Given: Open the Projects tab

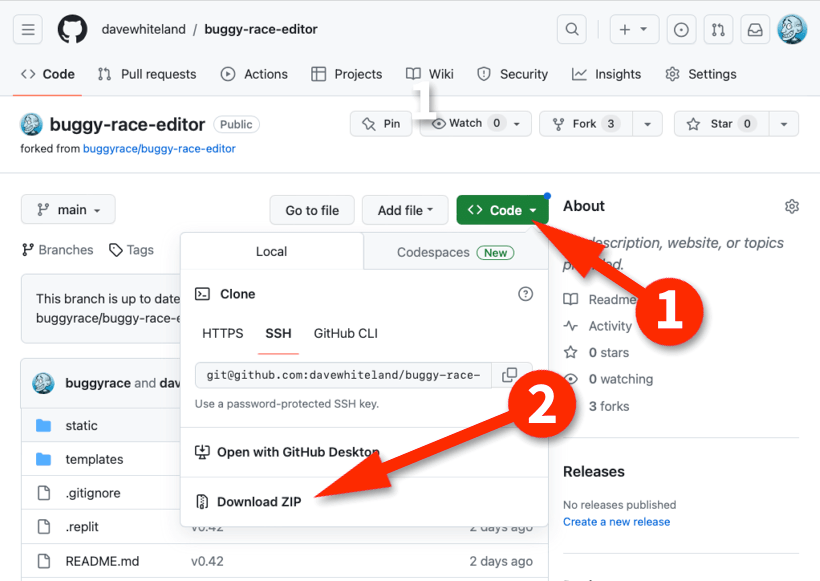Looking at the screenshot, I should [x=346, y=74].
